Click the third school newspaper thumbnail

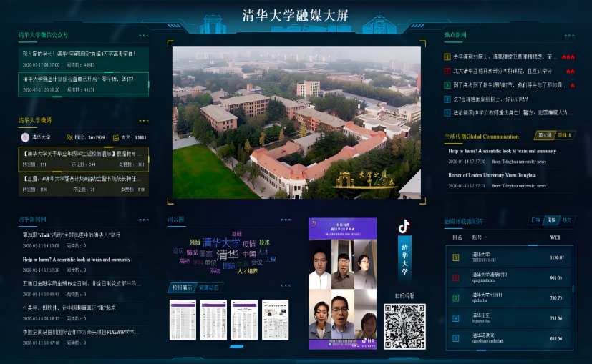tap(244, 320)
